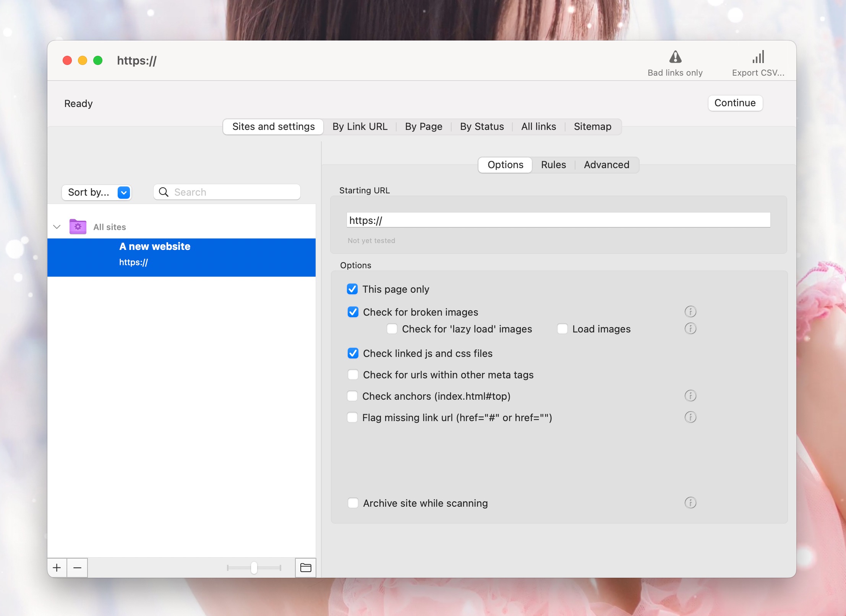Adjust the row size slider knob
Viewport: 846px width, 616px height.
click(x=254, y=568)
